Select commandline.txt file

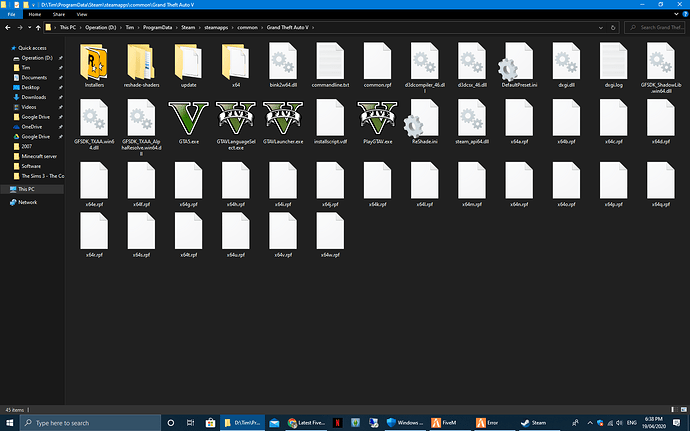[330, 65]
